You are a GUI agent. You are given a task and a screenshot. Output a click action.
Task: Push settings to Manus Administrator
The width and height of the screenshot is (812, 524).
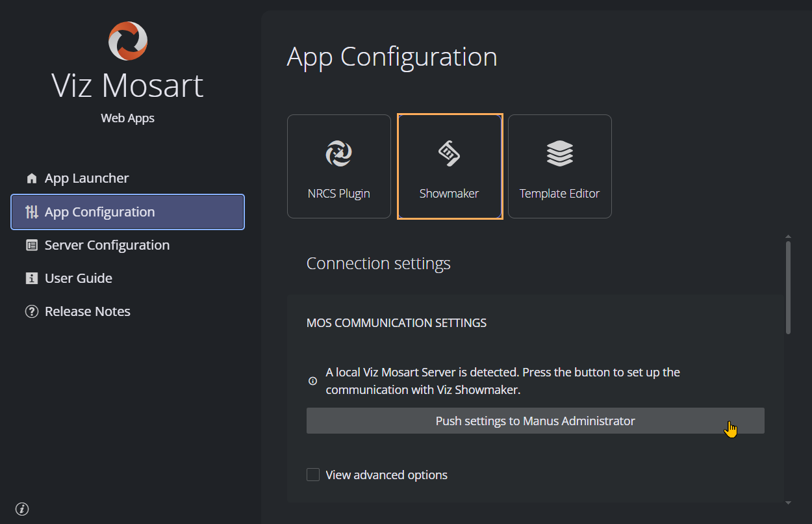535,421
